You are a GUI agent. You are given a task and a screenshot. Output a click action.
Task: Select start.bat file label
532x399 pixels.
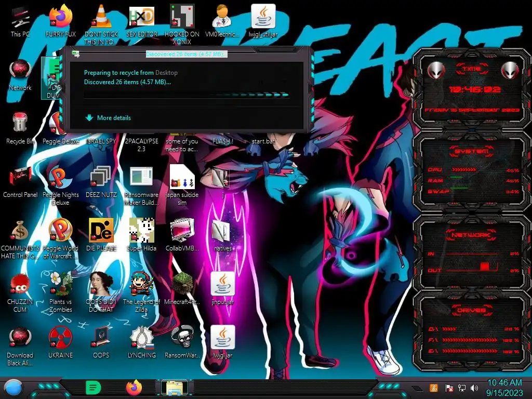click(263, 141)
